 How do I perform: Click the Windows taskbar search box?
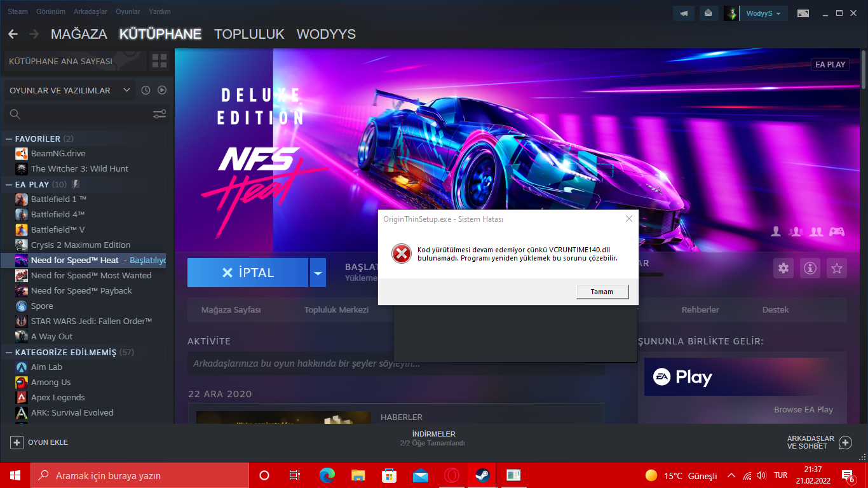click(140, 475)
